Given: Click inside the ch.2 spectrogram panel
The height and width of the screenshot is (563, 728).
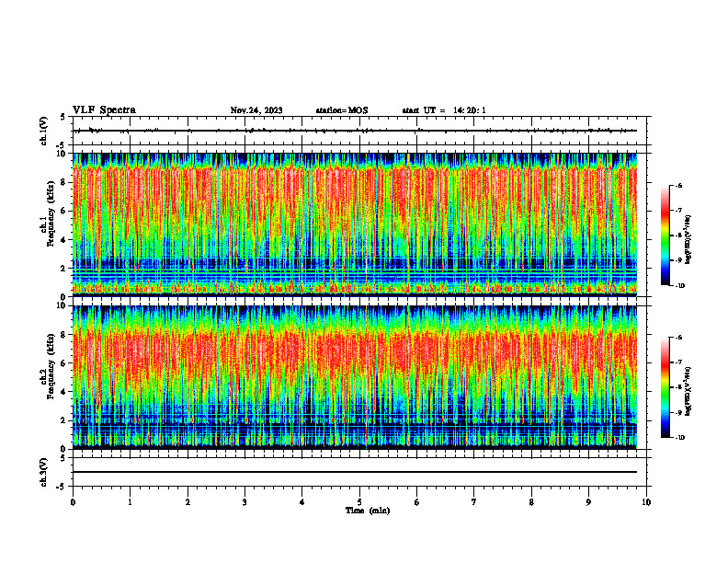Looking at the screenshot, I should click(355, 377).
